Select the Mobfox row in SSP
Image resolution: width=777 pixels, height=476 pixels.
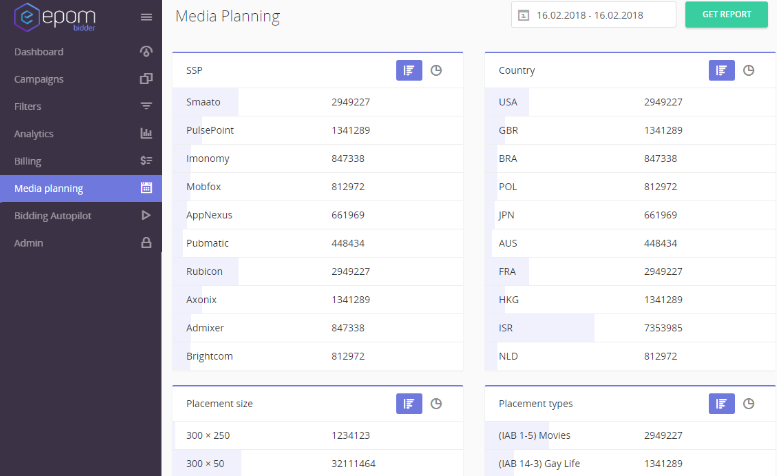318,187
